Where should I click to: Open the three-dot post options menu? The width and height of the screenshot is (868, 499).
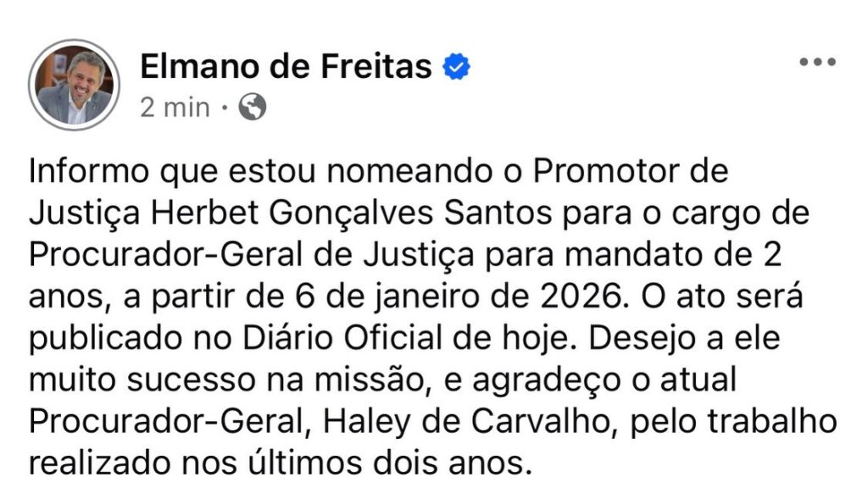point(818,63)
